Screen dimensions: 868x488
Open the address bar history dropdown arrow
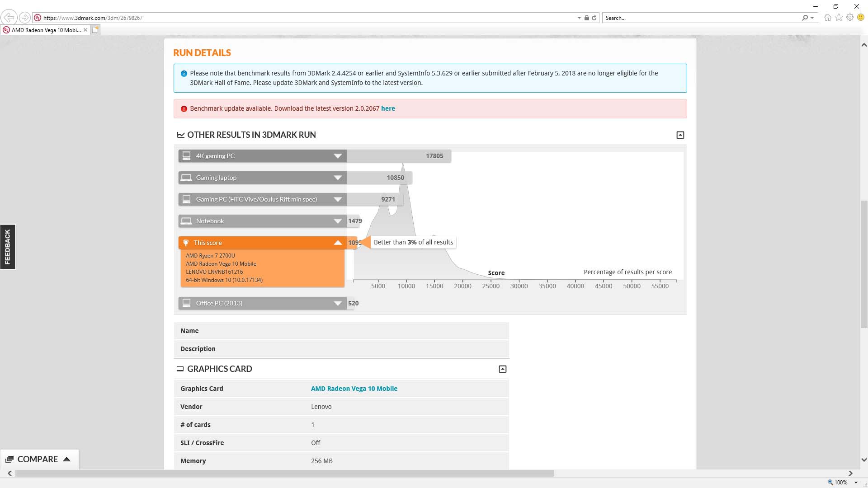(579, 18)
